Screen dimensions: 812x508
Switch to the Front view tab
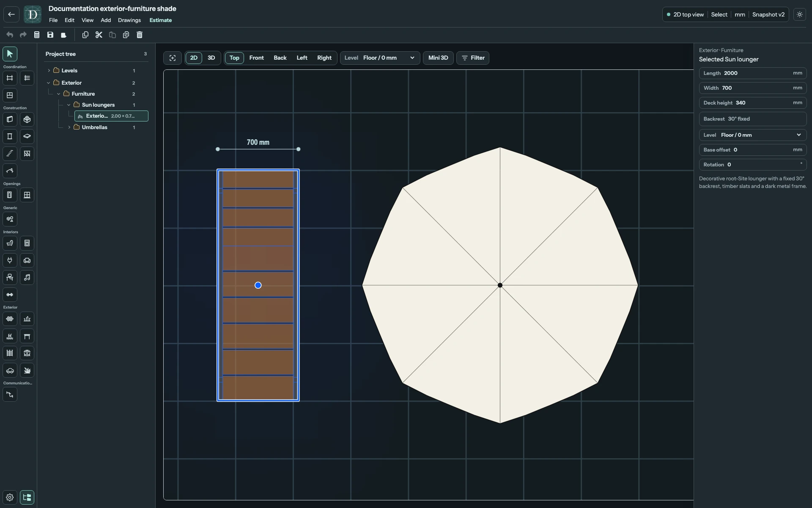256,58
